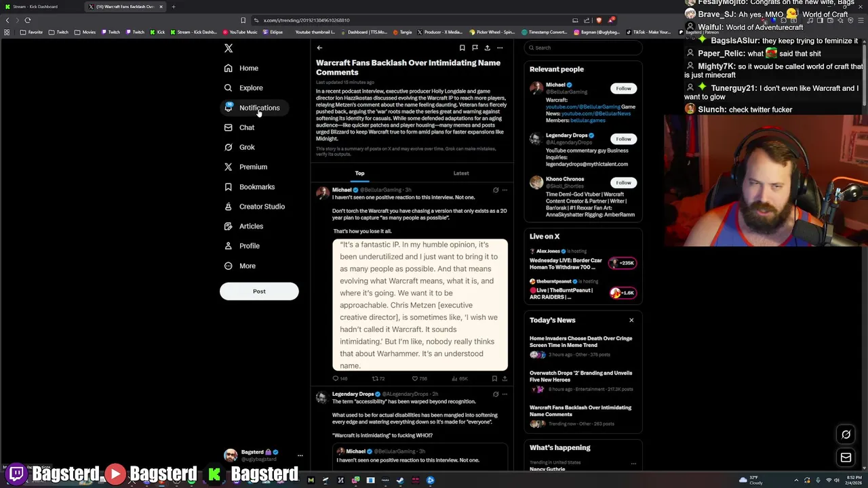Image resolution: width=868 pixels, height=488 pixels.
Task: Reload the page in browser
Action: [28, 20]
